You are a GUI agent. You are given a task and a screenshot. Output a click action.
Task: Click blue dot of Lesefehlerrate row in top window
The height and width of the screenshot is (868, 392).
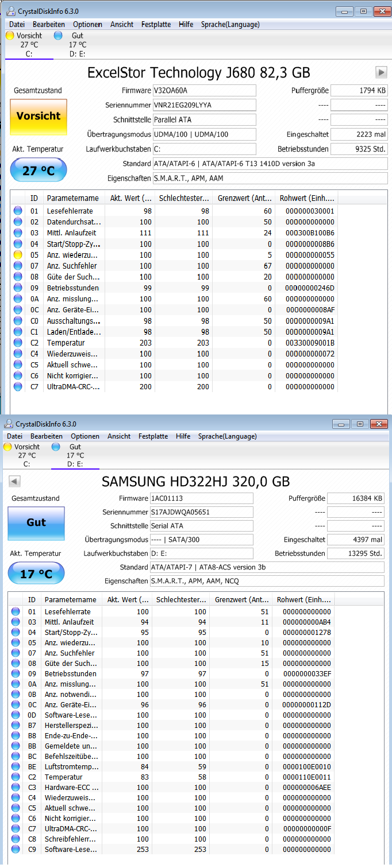[x=18, y=211]
